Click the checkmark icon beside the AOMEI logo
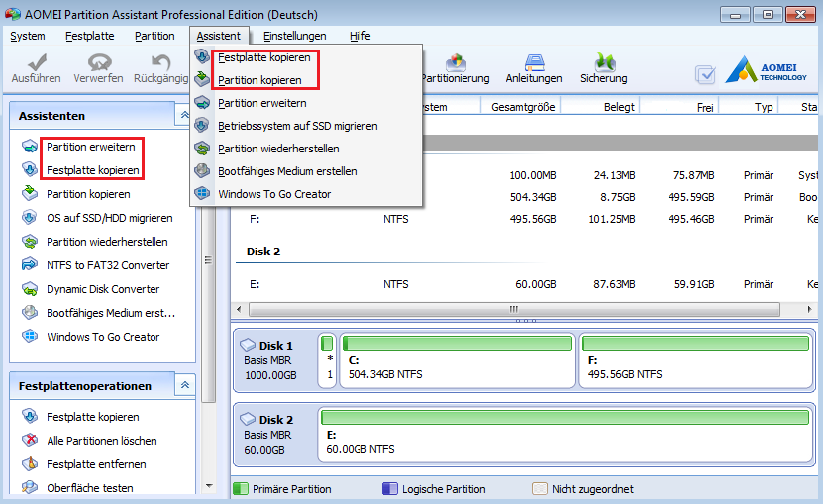Image resolution: width=823 pixels, height=504 pixels. click(x=705, y=74)
